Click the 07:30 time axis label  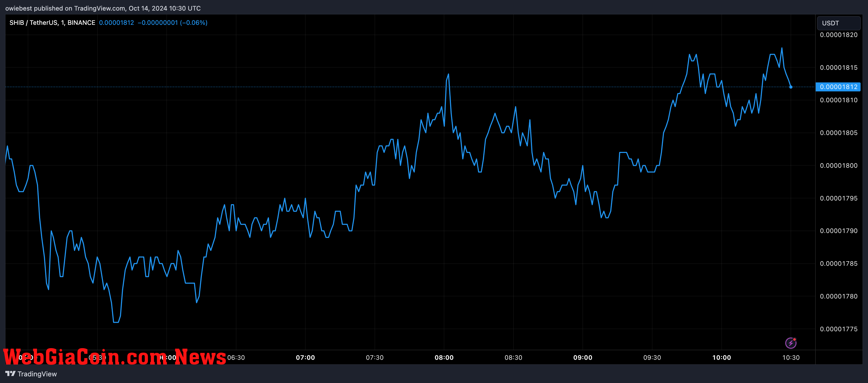pos(375,357)
